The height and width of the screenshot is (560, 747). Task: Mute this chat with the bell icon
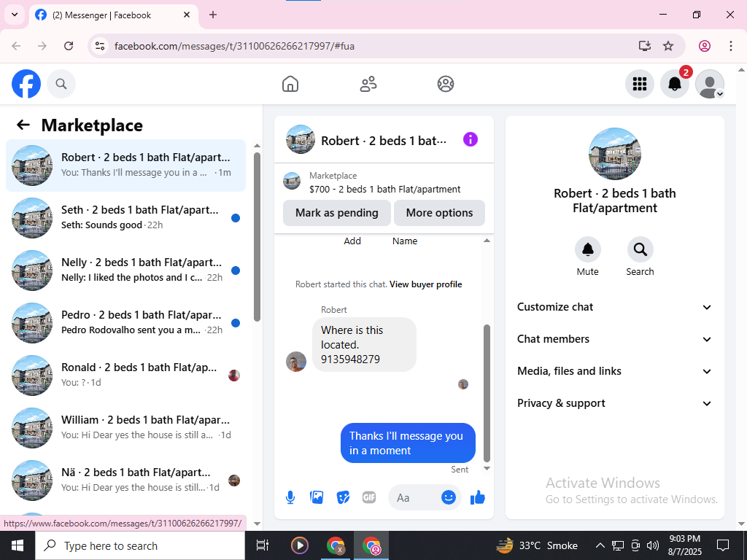[x=588, y=249]
